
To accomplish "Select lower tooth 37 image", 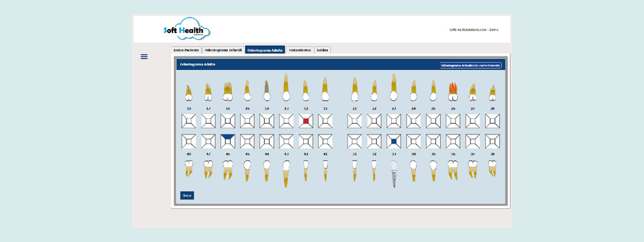I will tap(473, 169).
